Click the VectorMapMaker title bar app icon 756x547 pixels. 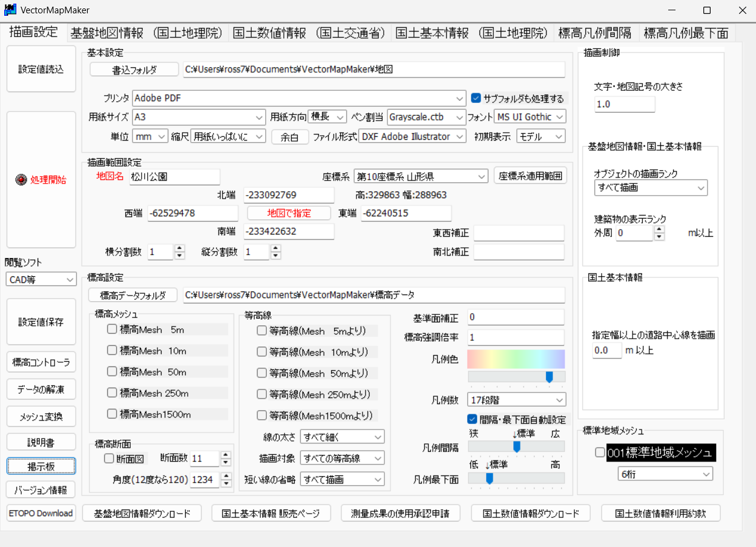10,10
